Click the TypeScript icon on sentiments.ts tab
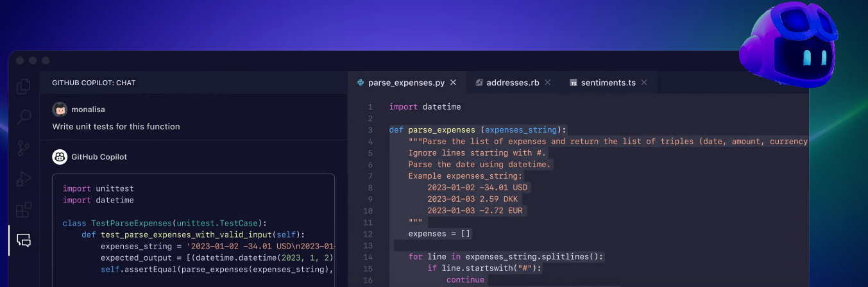The width and height of the screenshot is (868, 287). tap(574, 83)
